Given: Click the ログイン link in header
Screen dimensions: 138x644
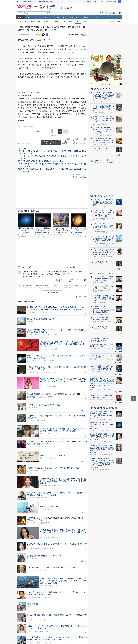Looking at the screenshot, I should [x=42, y=8].
